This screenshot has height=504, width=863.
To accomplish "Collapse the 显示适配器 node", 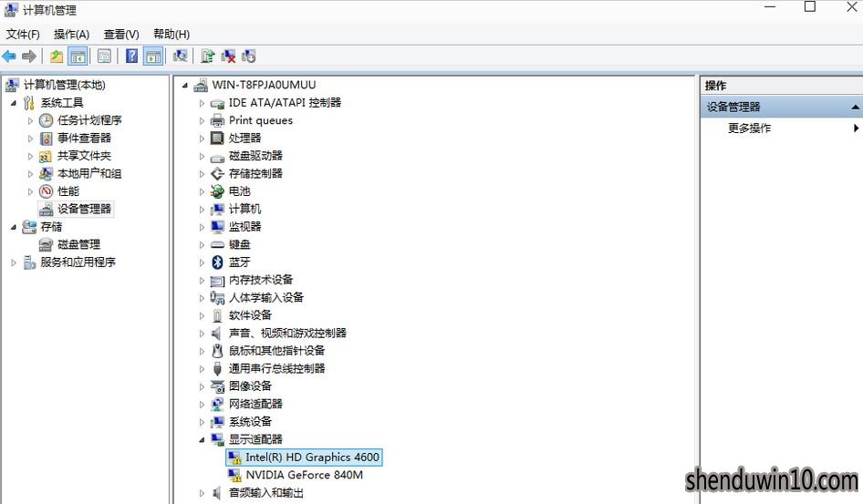I will [x=202, y=439].
